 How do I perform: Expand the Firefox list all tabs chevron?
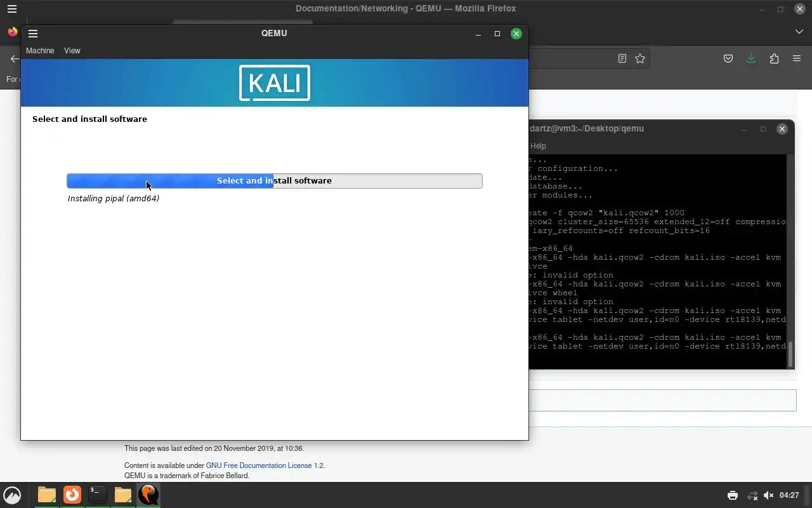pyautogui.click(x=799, y=32)
